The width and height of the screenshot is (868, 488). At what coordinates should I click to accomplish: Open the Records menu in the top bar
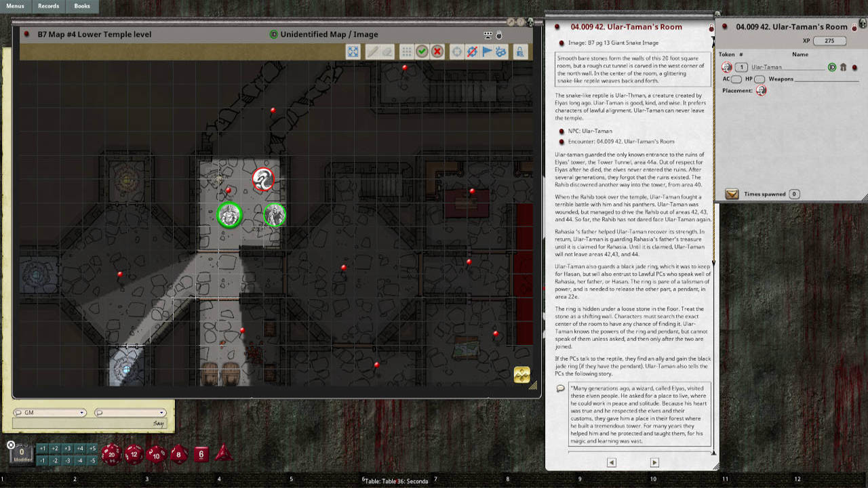tap(48, 6)
